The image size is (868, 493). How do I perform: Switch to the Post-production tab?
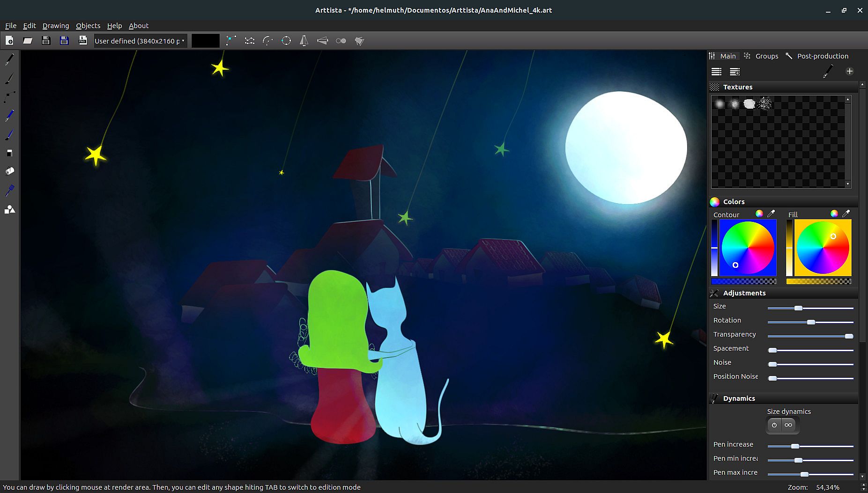pos(822,56)
